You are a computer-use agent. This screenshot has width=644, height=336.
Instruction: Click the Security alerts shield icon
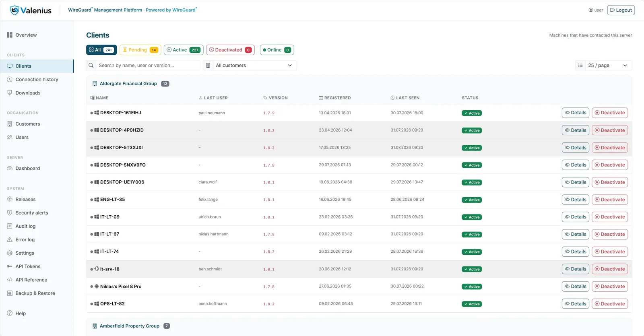10,213
